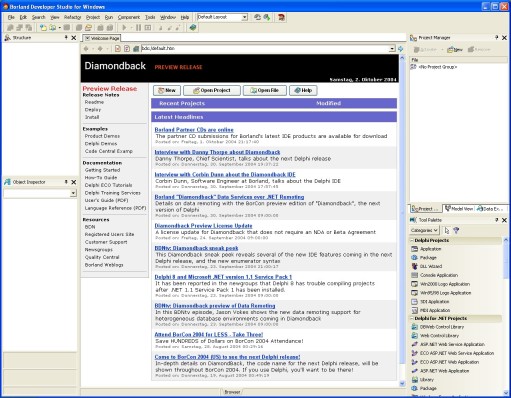Click the Open file toolbar icon
The image size is (511, 398).
[x=53, y=28]
